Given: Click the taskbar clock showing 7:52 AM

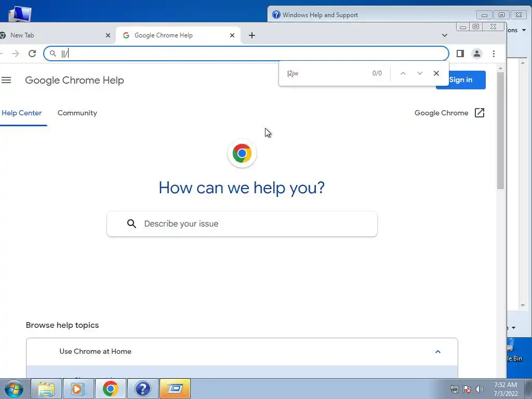Looking at the screenshot, I should pos(506,389).
